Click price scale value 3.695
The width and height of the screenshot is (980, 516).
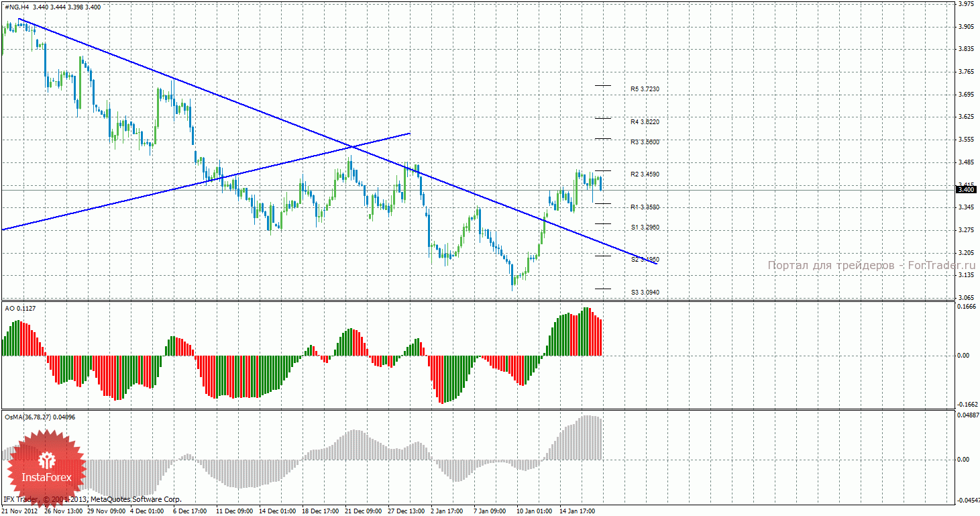click(x=966, y=95)
